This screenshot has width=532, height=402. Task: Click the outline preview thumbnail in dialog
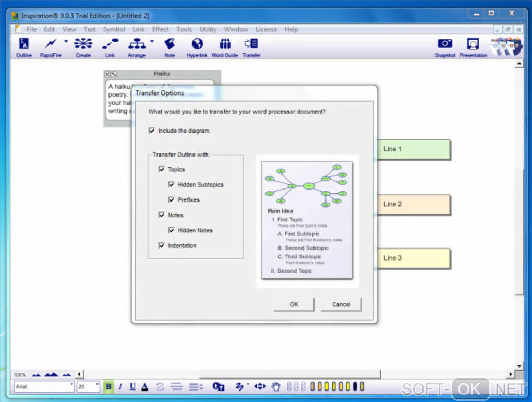pos(307,221)
